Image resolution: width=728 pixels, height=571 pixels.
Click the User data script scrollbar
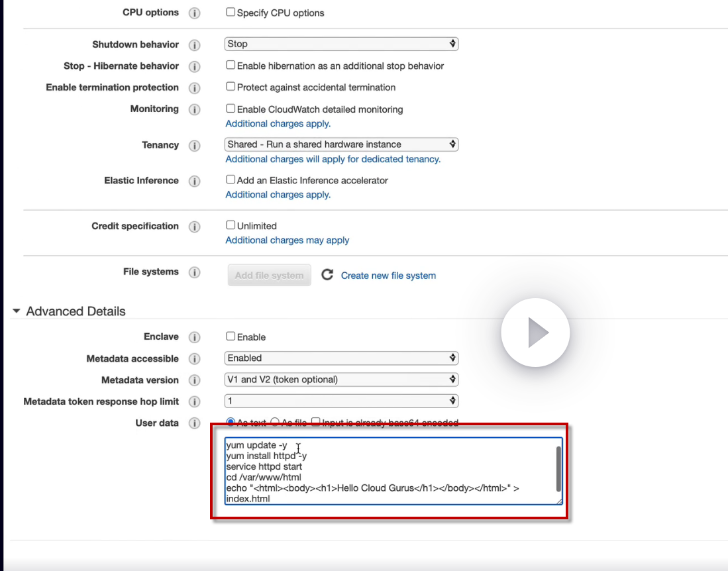(558, 468)
